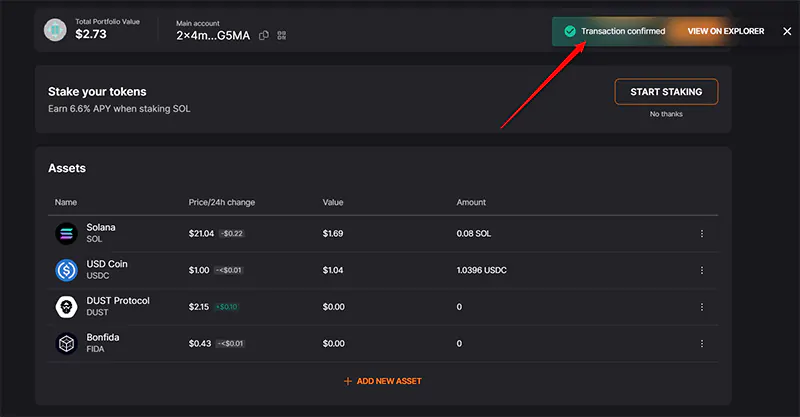
Task: Click the Value column header
Action: (333, 202)
